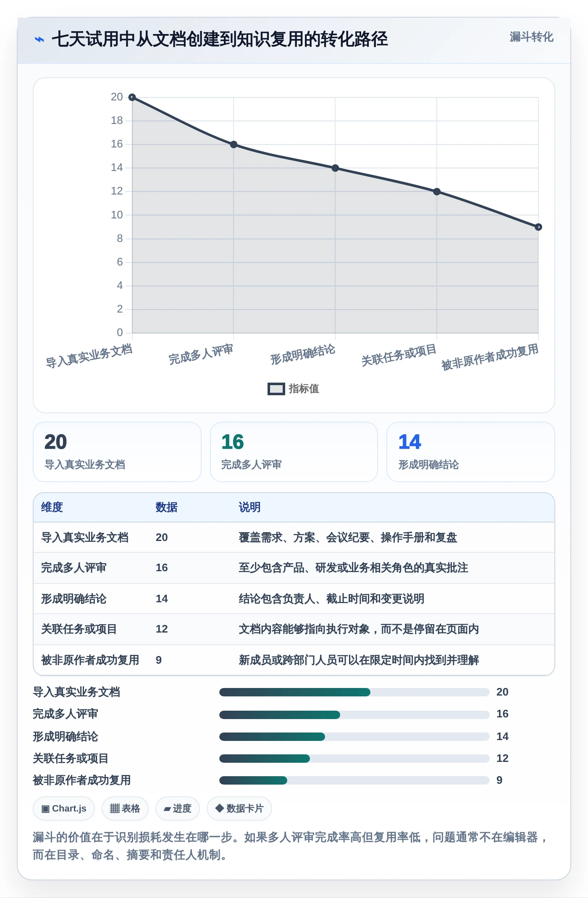Click the progress value 9 label
The width and height of the screenshot is (588, 898).
pyautogui.click(x=499, y=780)
